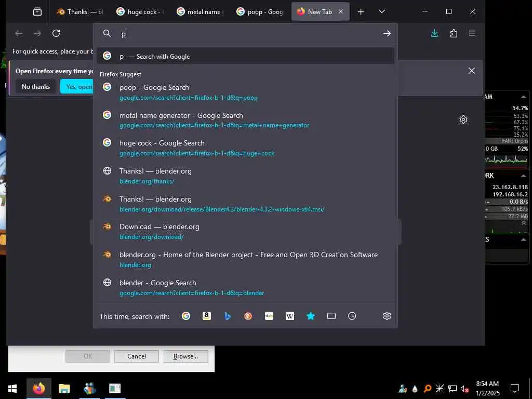Open a new tab with plus button
532x399 pixels.
point(361,12)
